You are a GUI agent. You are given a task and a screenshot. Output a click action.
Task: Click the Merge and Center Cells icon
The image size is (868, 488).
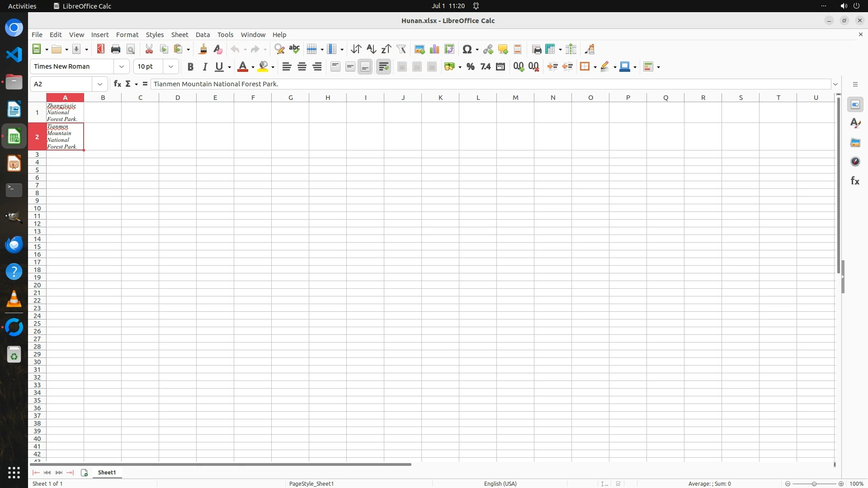[402, 67]
